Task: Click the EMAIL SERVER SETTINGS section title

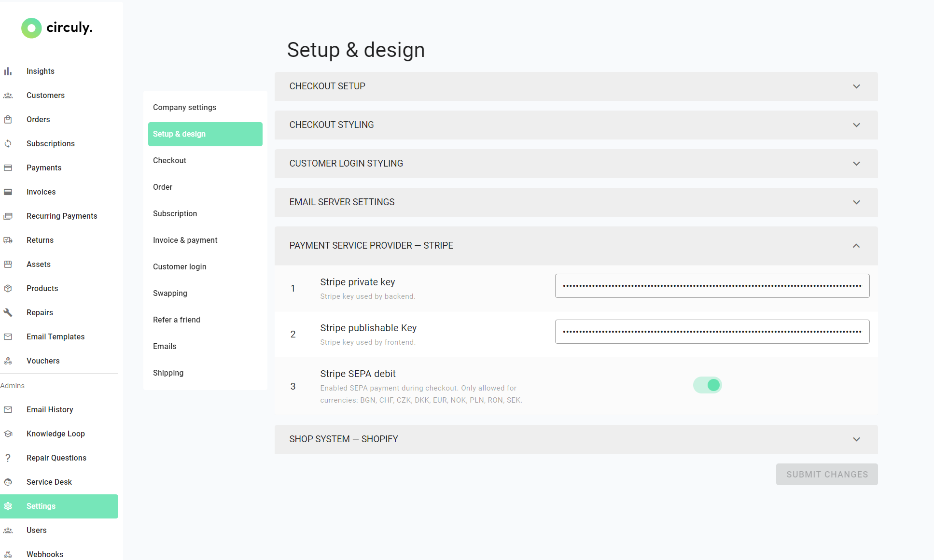Action: click(x=342, y=202)
